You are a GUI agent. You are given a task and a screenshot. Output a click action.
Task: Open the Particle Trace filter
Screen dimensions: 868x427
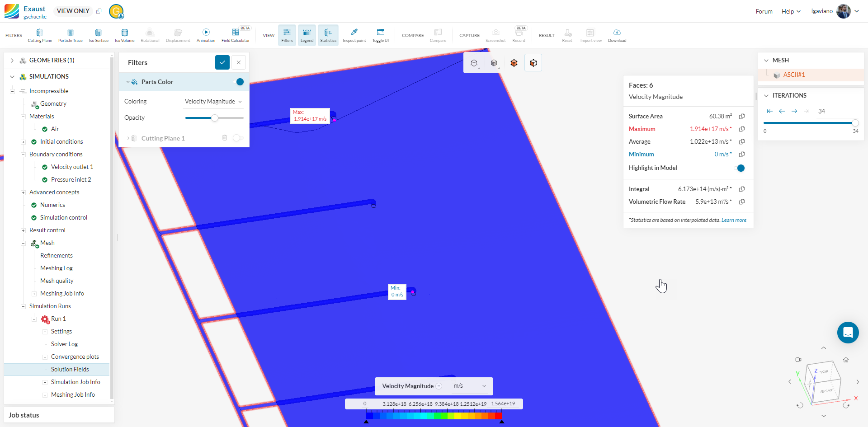(71, 35)
